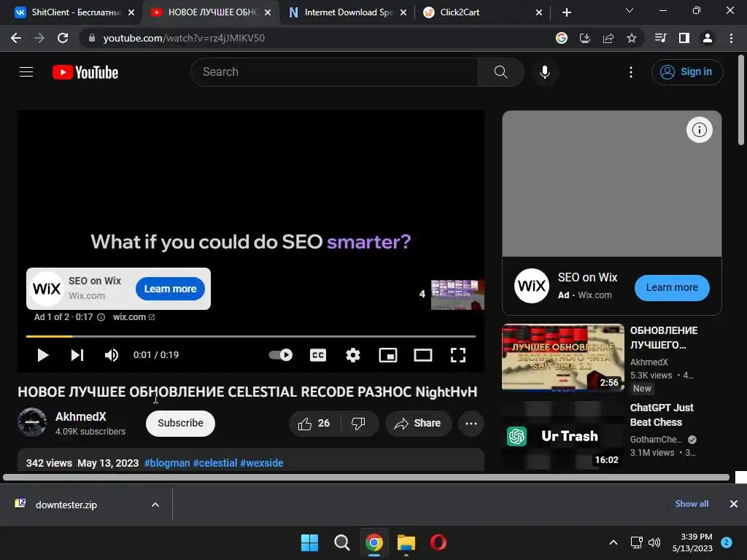Click the Share button
The image size is (747, 560).
tap(418, 424)
